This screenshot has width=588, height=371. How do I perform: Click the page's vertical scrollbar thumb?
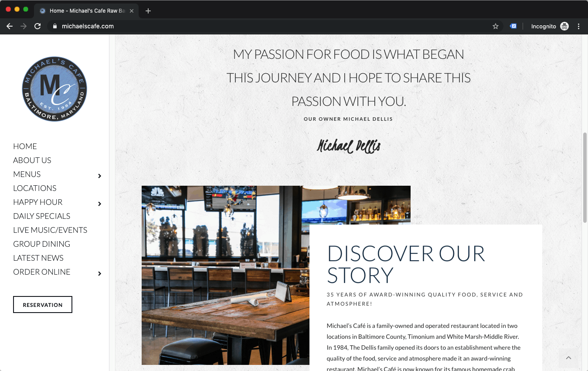585,178
